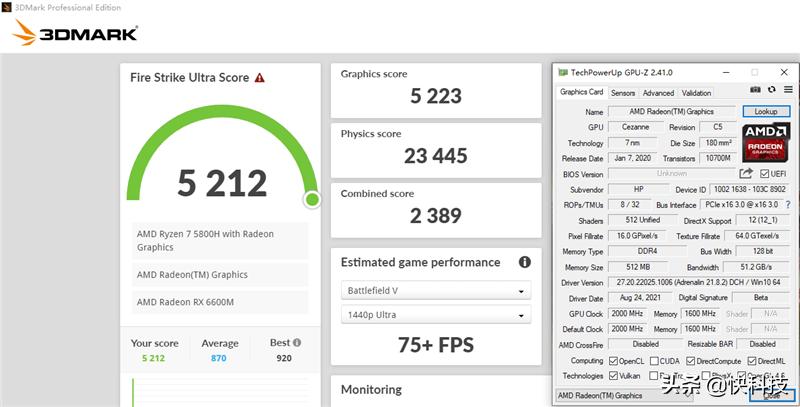Click the 512 Unified Shaders field

[x=643, y=220]
